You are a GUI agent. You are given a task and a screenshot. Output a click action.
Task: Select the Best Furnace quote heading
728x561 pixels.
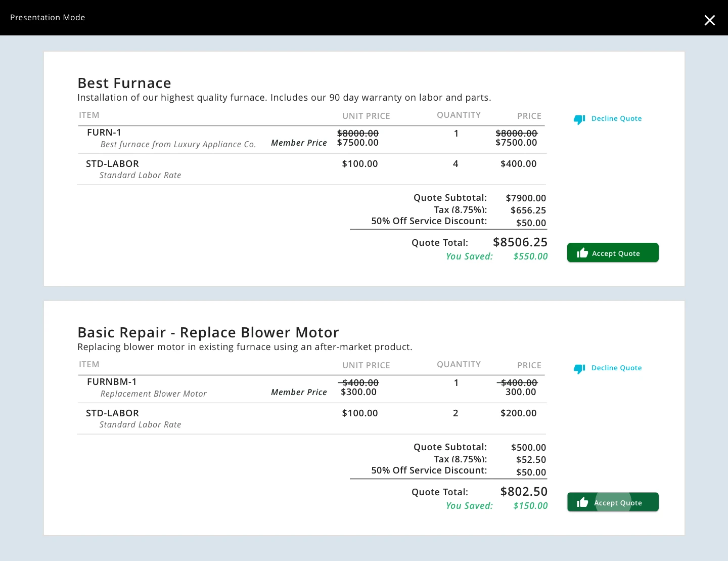124,83
